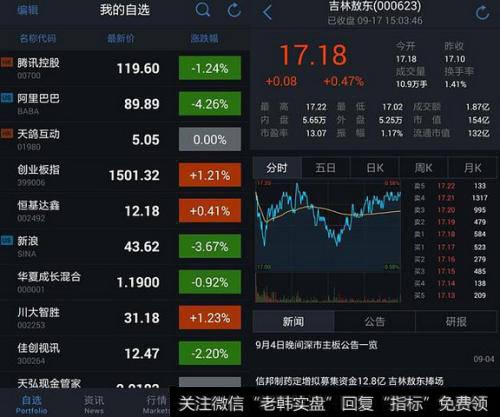The height and width of the screenshot is (417, 500).
Task: Click the 编辑 button
Action: click(x=28, y=10)
